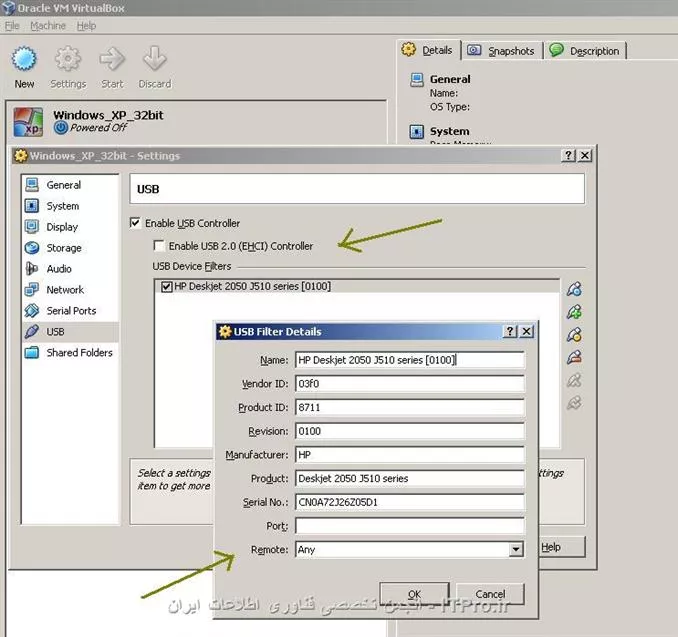Select the HP Deskjet 2050 J510 filter row
Viewport: 678px width, 637px height.
357,287
